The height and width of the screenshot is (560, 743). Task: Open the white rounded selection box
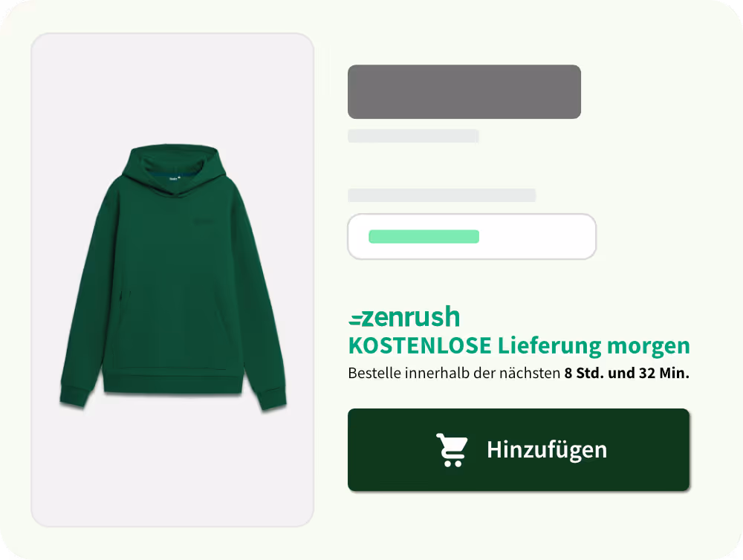(x=472, y=236)
